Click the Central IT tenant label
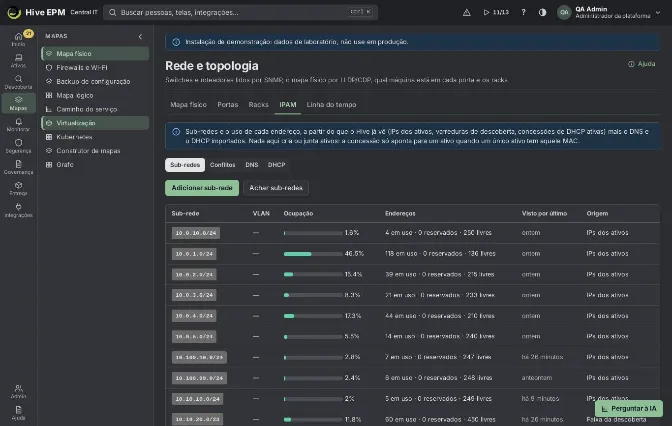 84,12
